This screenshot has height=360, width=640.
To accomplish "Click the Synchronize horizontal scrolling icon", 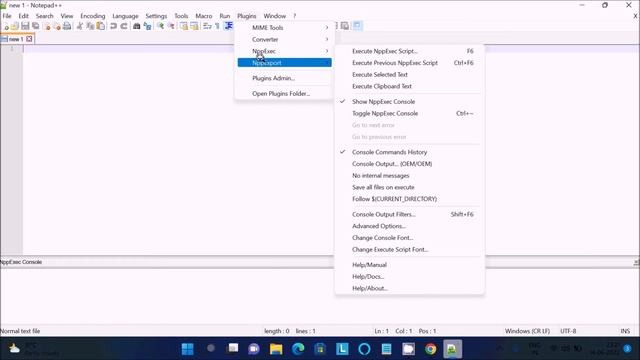I will 194,27.
